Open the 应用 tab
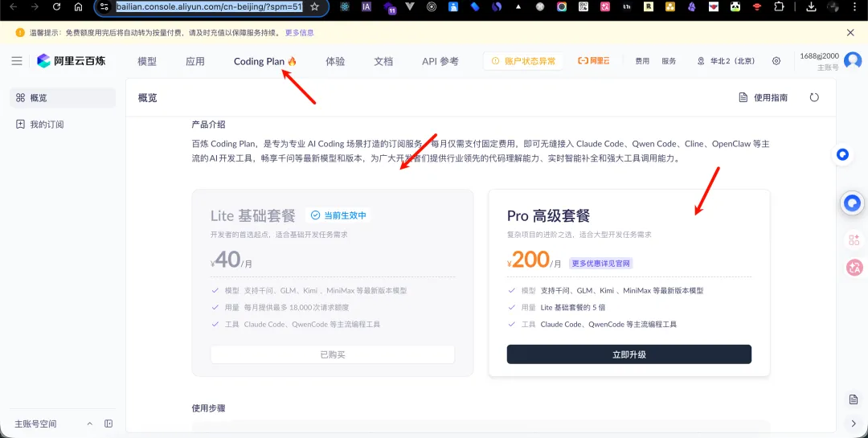Screen dimensions: 868x438 (x=194, y=61)
